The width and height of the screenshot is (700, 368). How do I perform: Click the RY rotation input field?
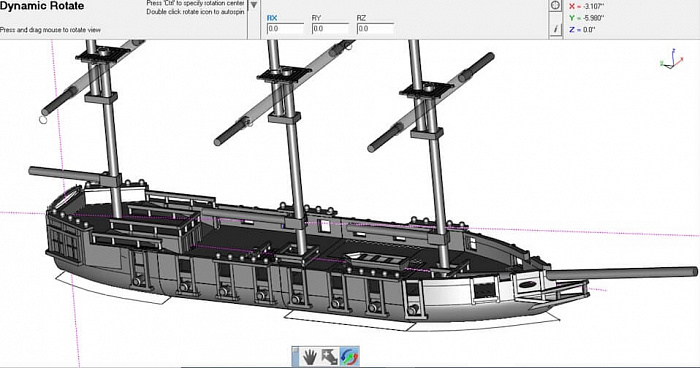[330, 29]
